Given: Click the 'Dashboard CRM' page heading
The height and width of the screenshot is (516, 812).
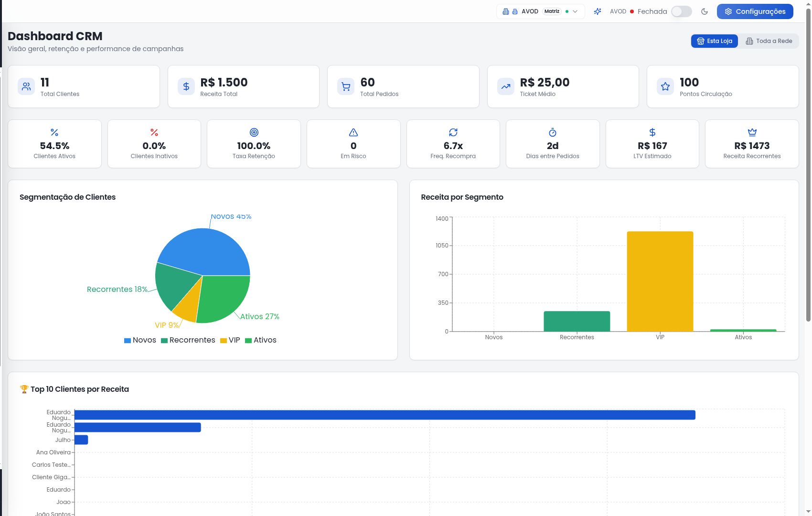Looking at the screenshot, I should (55, 36).
